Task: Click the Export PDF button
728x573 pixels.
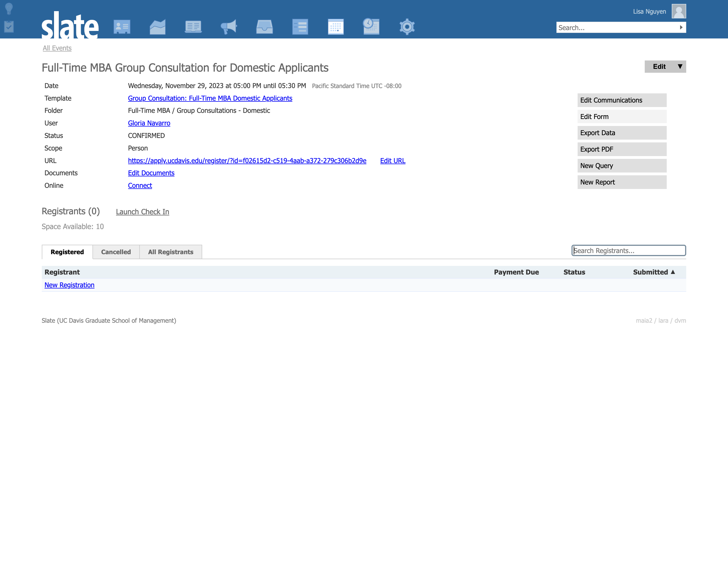Action: click(622, 149)
